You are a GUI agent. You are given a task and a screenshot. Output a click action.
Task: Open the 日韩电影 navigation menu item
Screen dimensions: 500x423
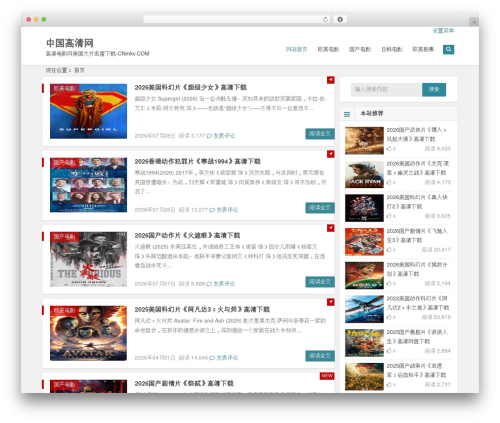pyautogui.click(x=392, y=49)
